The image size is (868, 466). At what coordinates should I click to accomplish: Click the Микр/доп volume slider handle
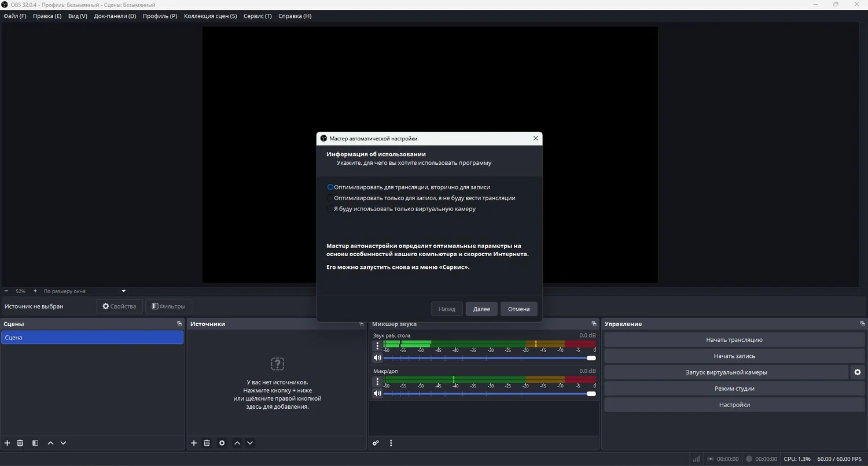[x=591, y=394]
